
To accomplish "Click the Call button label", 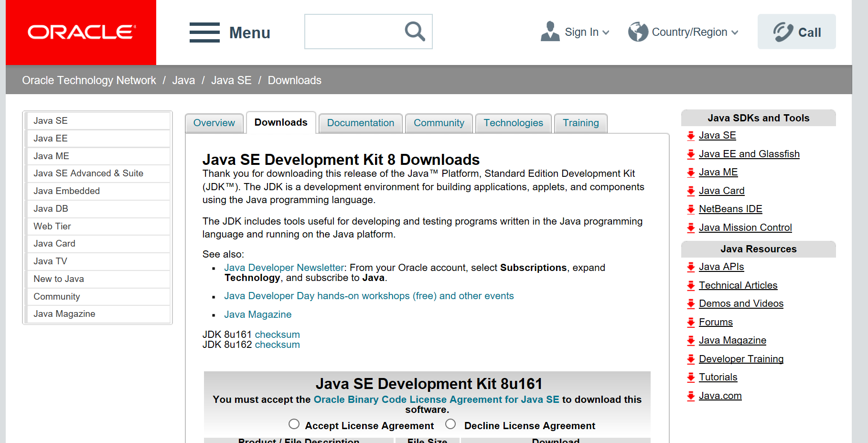I will click(810, 32).
